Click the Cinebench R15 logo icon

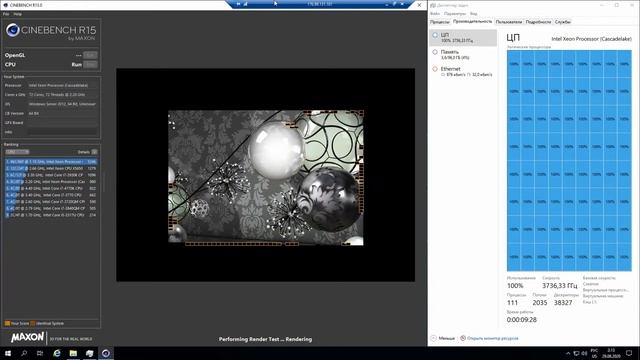click(x=13, y=30)
